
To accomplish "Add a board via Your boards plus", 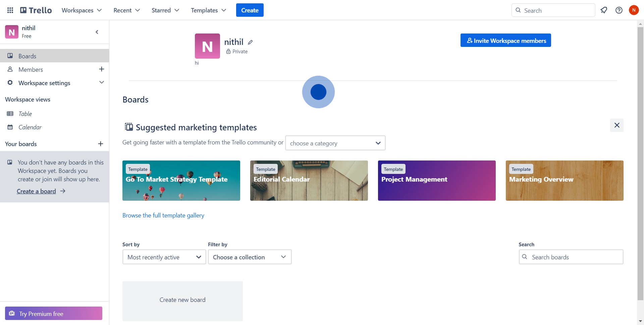I will click(100, 144).
